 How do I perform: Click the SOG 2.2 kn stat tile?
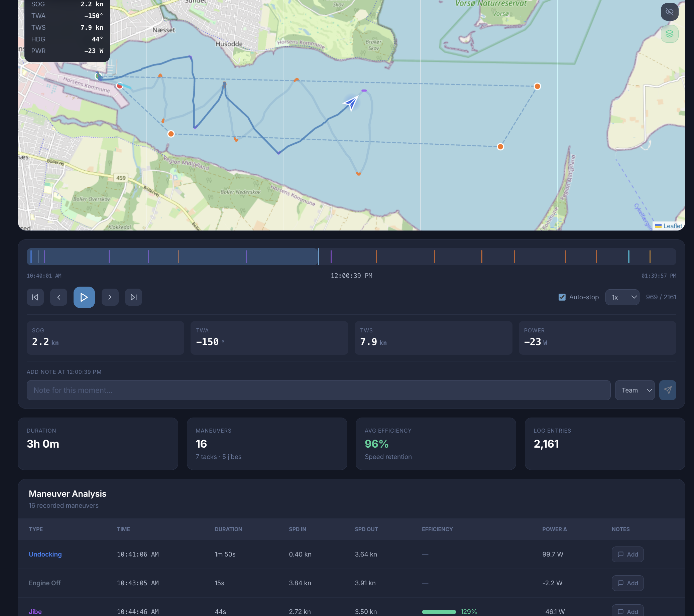pos(105,338)
